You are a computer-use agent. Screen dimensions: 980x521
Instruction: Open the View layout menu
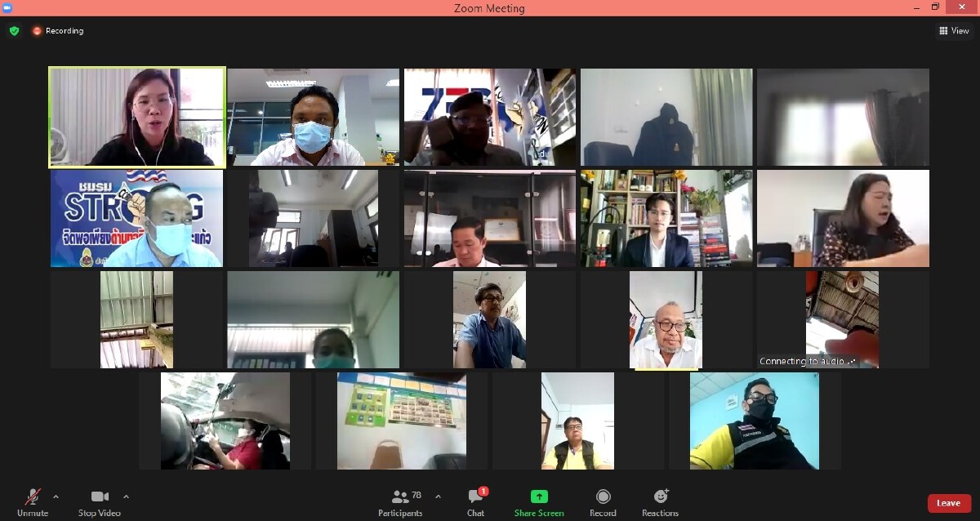click(954, 31)
